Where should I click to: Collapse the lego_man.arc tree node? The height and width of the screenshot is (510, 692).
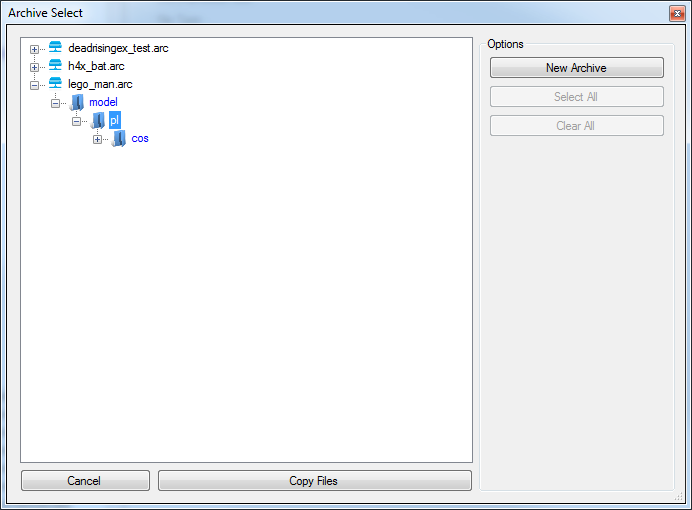(x=34, y=85)
